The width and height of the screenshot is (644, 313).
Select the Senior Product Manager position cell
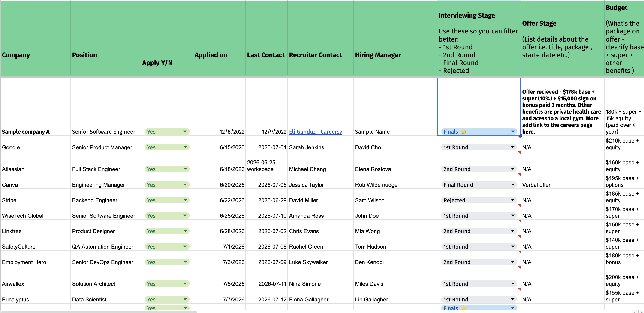tap(106, 144)
